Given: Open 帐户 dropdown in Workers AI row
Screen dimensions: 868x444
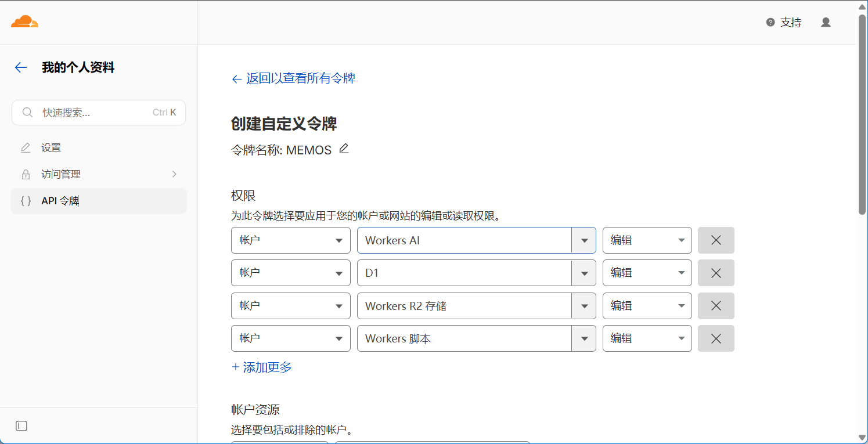Looking at the screenshot, I should coord(291,240).
